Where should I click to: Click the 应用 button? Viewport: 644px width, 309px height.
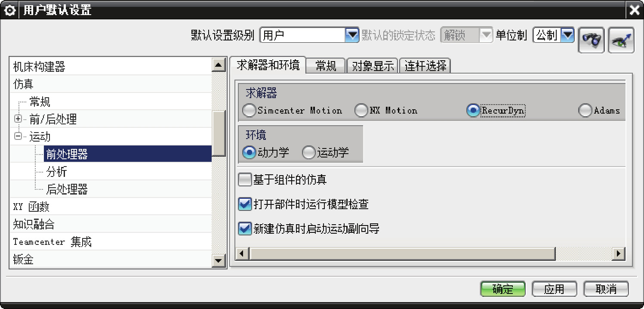pyautogui.click(x=554, y=289)
